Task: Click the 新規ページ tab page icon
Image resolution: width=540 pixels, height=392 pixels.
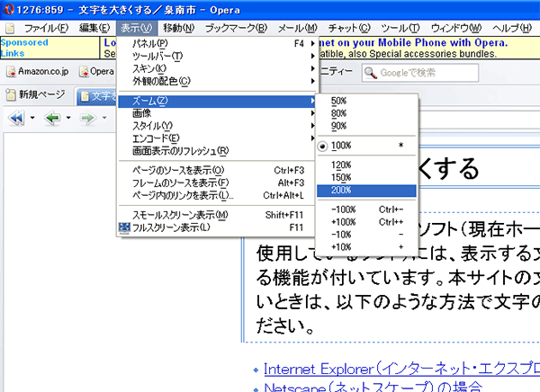Action: coord(11,94)
